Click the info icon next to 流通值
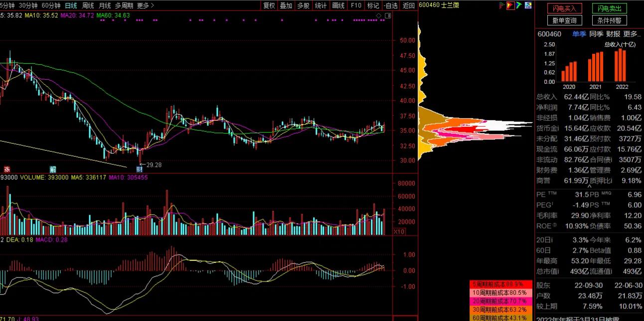This screenshot has width=644, height=321. (611, 271)
